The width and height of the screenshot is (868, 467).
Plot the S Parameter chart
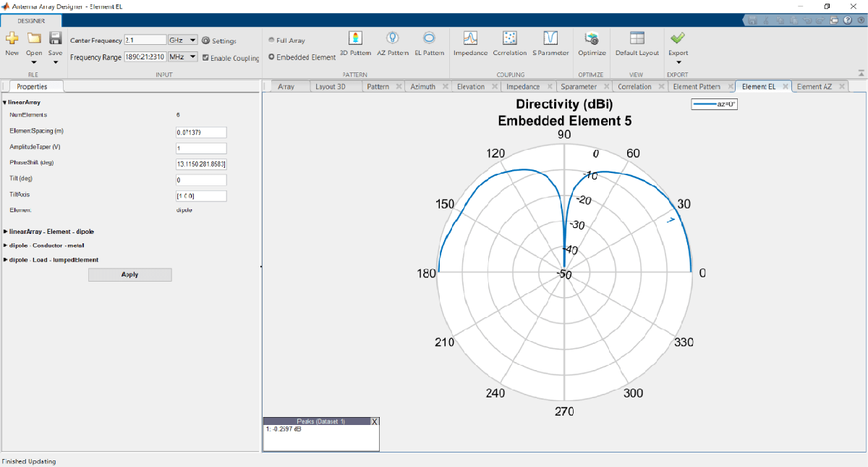click(x=550, y=38)
